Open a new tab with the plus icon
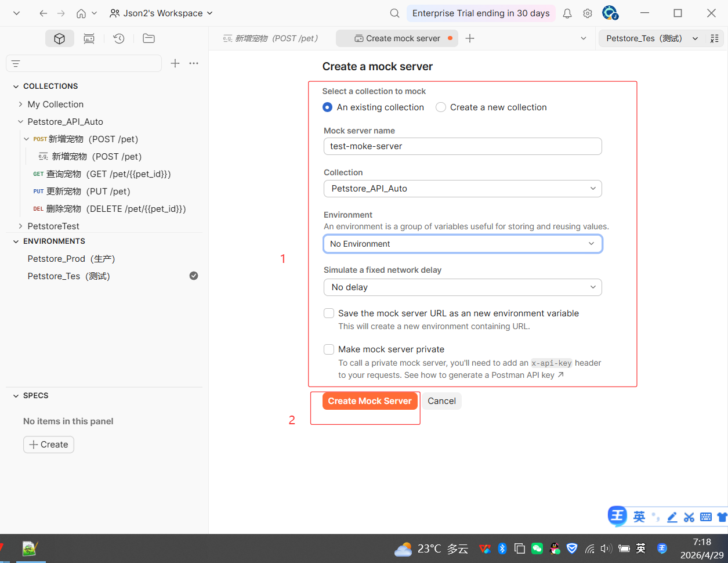The width and height of the screenshot is (728, 563). 470,38
